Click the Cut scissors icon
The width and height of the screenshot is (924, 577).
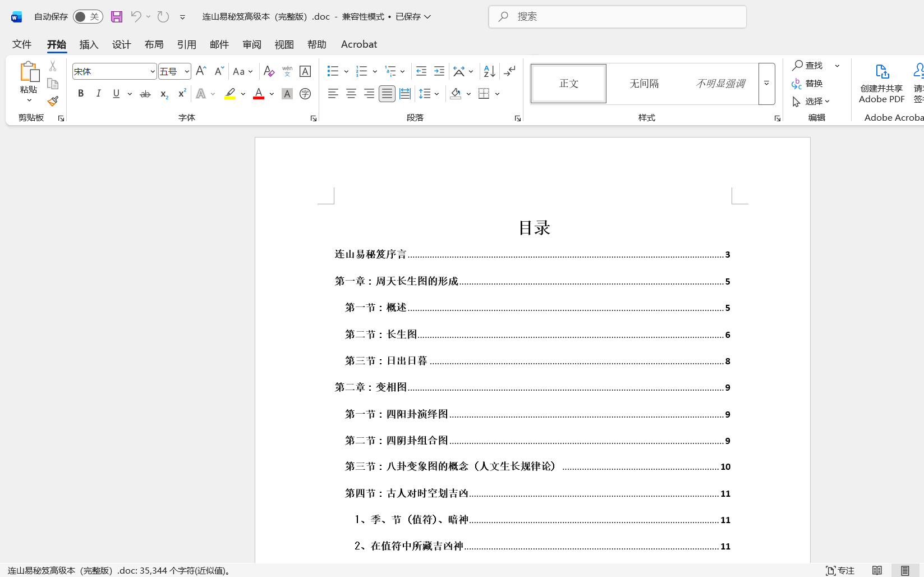[53, 66]
